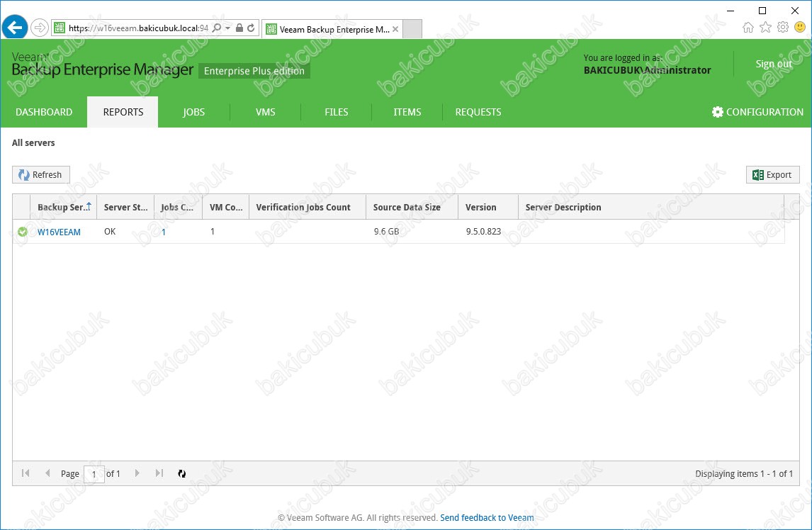Image resolution: width=812 pixels, height=530 pixels.
Task: Sort by the Version column header
Action: 488,207
